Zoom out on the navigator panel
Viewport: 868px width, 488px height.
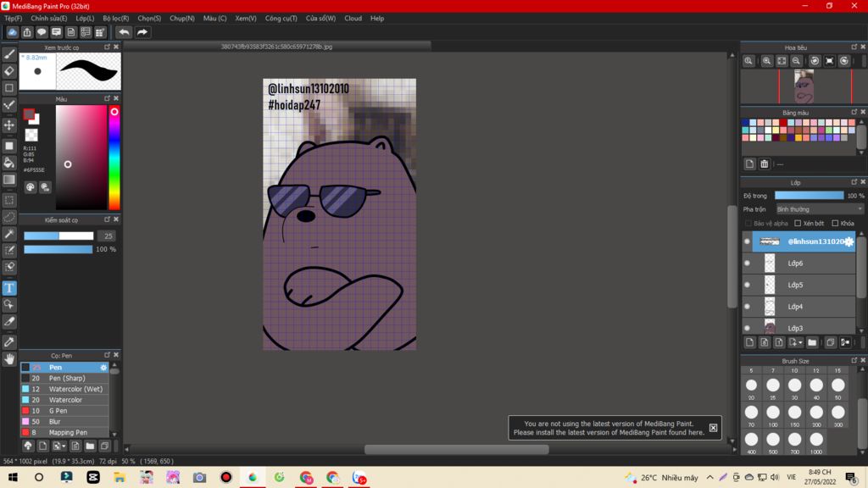click(x=796, y=61)
